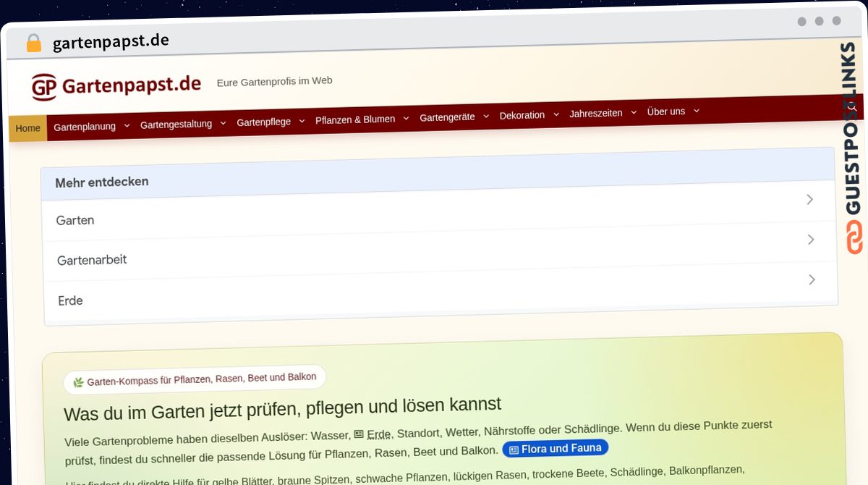Expand the Gartengestaltung dropdown chevron

(223, 123)
